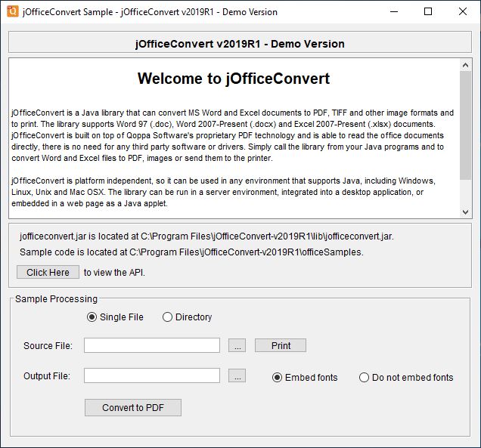Image resolution: width=481 pixels, height=448 pixels.
Task: Click the welcome text scrollbar thumb
Action: (x=465, y=125)
